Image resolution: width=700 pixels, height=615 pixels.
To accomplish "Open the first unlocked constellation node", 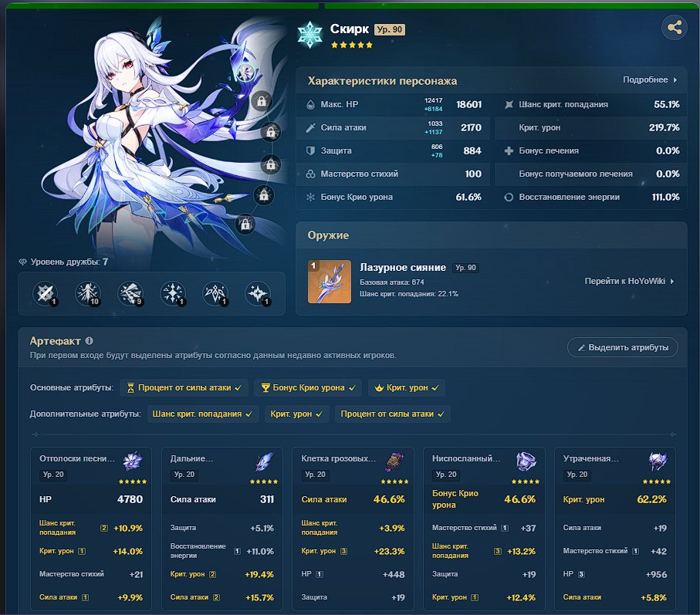I will [x=245, y=72].
